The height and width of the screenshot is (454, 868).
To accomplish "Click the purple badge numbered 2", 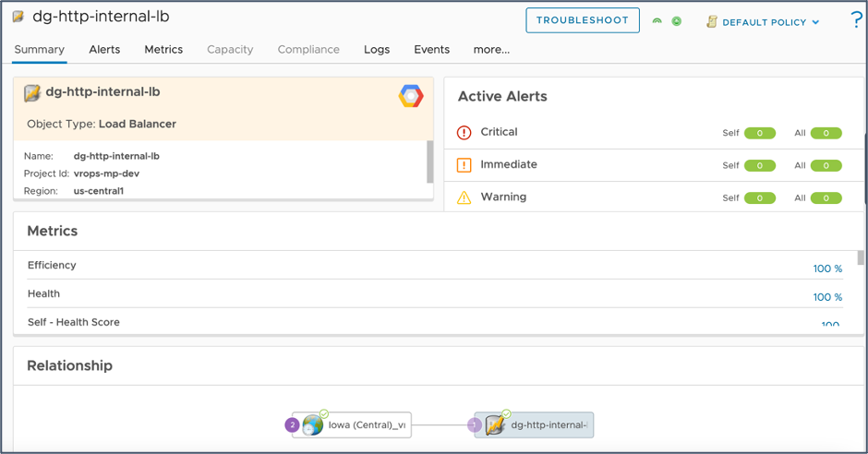I will point(293,425).
